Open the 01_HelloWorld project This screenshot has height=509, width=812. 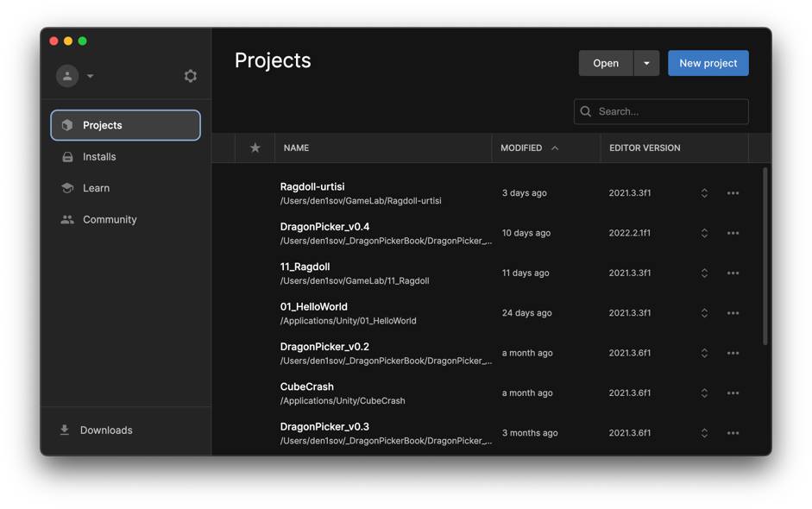click(313, 306)
